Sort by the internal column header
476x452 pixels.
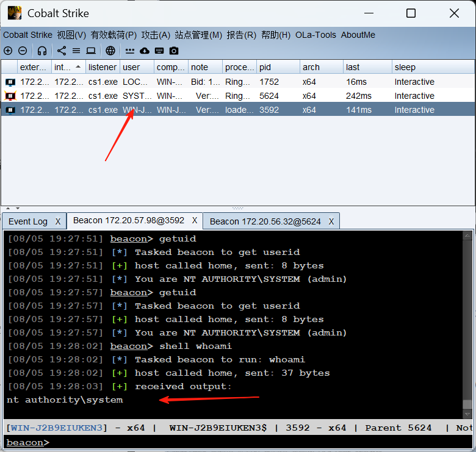click(x=68, y=67)
